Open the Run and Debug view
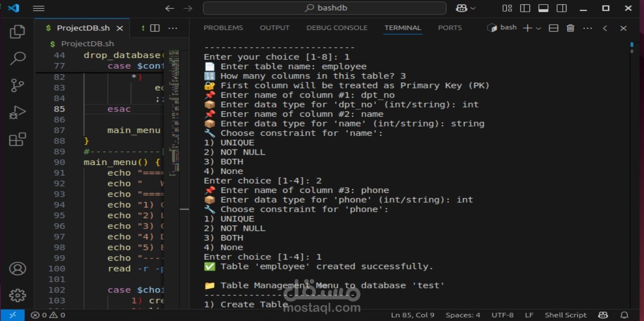This screenshot has width=644, height=321. pyautogui.click(x=17, y=113)
